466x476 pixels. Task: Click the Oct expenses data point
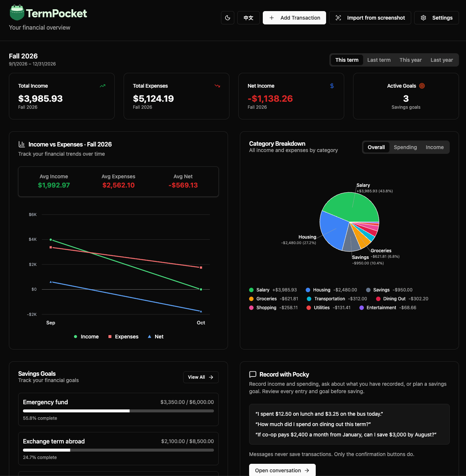click(201, 267)
